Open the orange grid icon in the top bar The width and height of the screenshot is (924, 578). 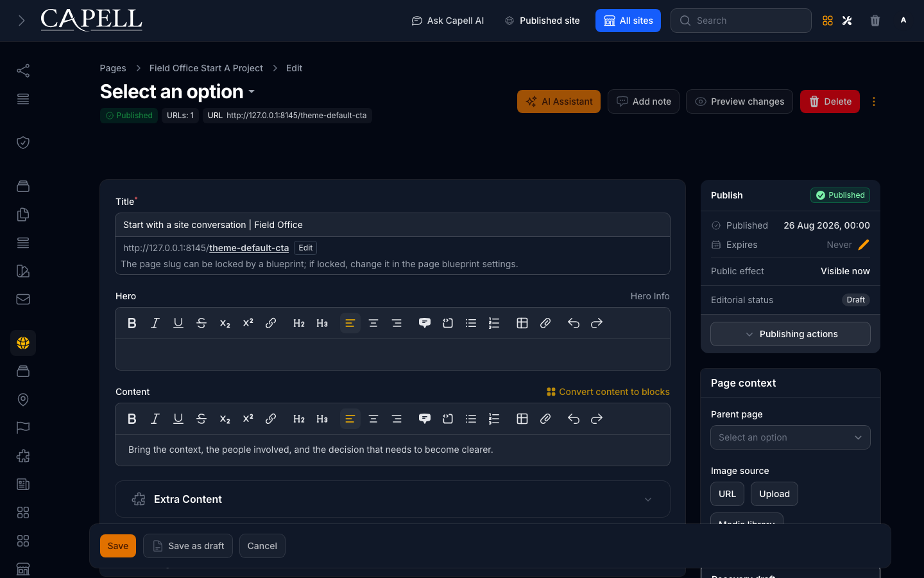(828, 21)
